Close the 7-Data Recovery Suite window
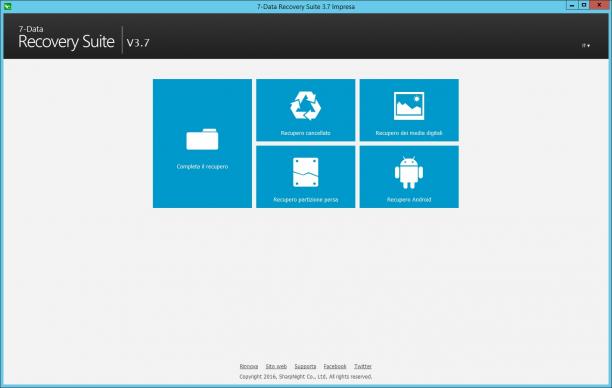Viewport: 612px width, 388px height. [x=599, y=5]
